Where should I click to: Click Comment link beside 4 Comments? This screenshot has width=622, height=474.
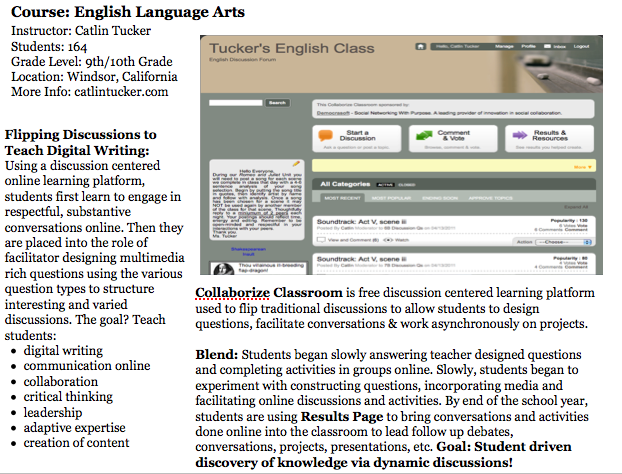click(x=576, y=267)
